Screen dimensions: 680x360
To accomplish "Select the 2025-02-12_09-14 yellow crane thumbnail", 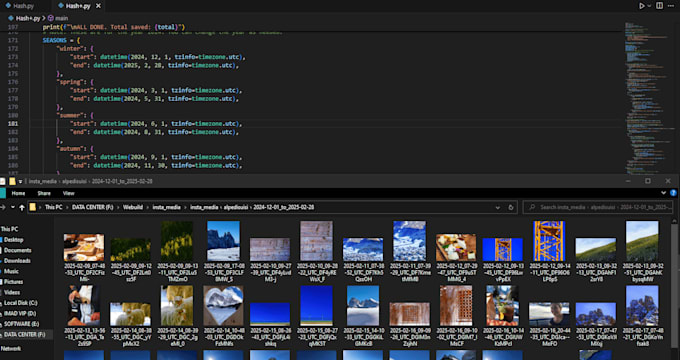I will 549,241.
